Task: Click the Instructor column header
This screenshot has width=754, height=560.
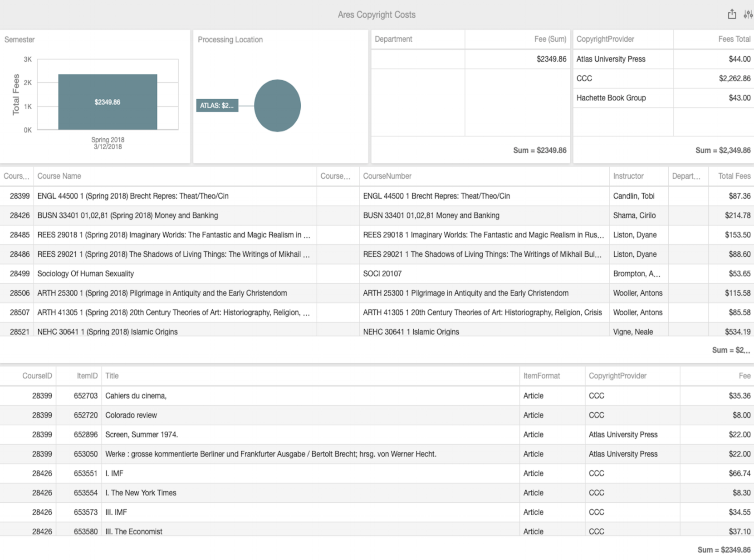Action: pos(628,176)
